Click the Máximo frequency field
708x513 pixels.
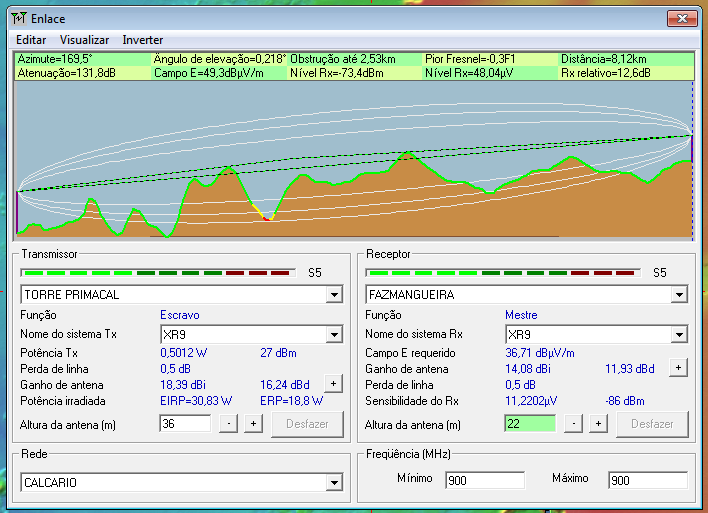648,480
